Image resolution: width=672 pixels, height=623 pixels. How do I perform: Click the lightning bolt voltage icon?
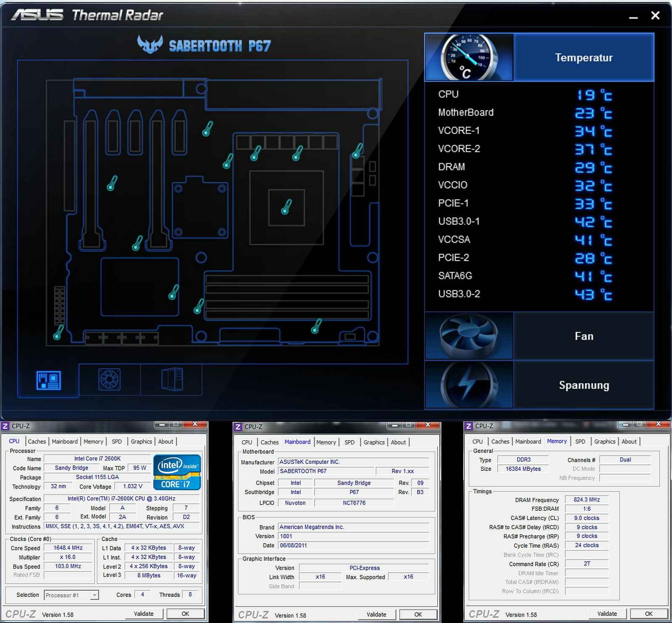coord(469,385)
